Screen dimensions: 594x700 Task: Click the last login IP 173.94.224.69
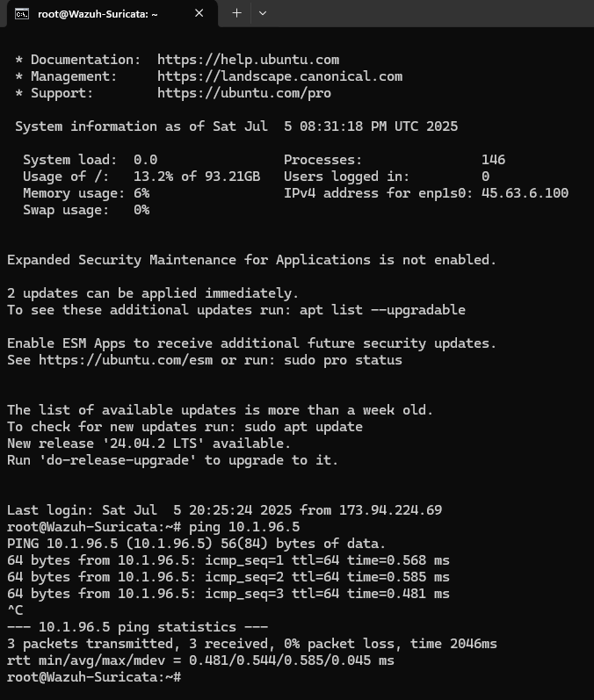tap(390, 510)
